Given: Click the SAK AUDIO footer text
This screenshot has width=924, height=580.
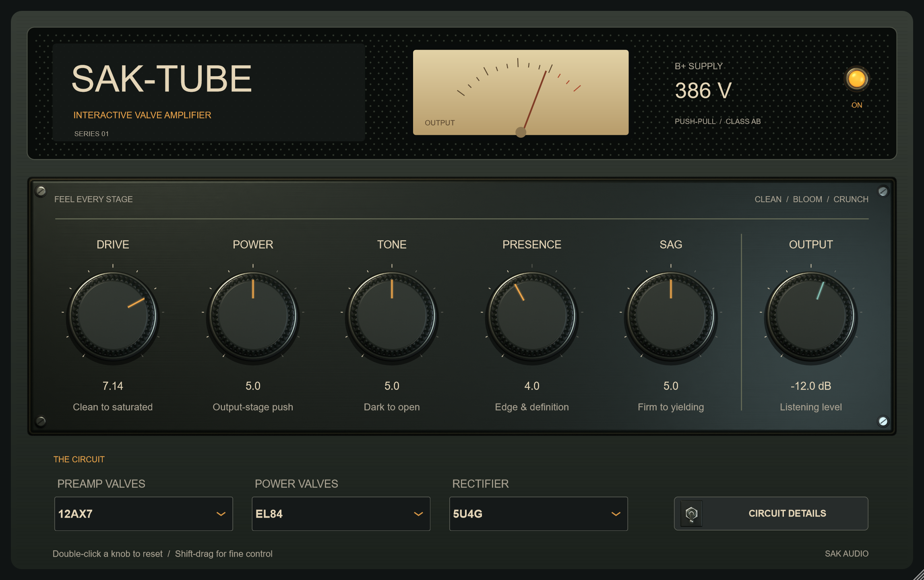Looking at the screenshot, I should click(846, 553).
